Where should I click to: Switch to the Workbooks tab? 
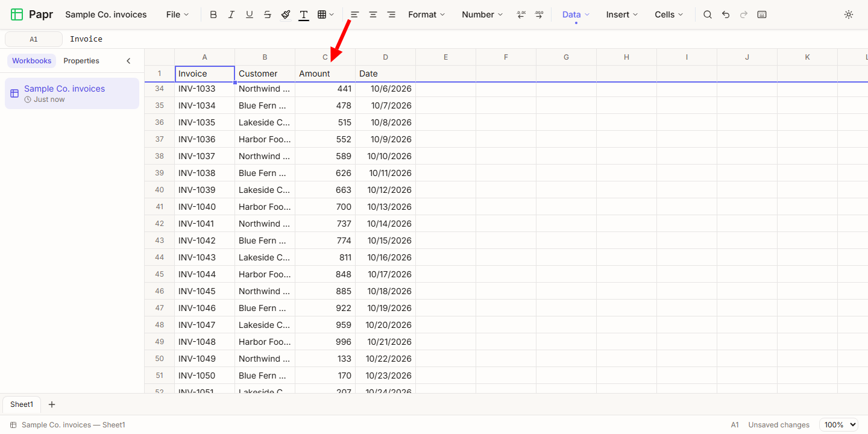pos(32,61)
